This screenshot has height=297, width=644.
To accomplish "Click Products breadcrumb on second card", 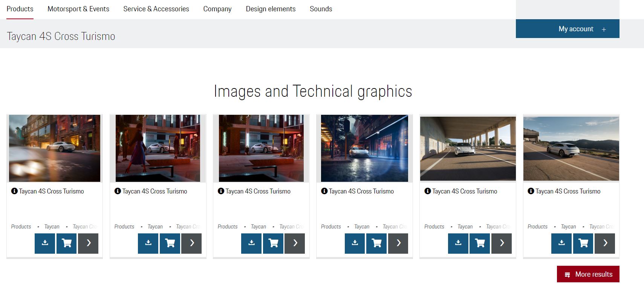I will point(124,227).
